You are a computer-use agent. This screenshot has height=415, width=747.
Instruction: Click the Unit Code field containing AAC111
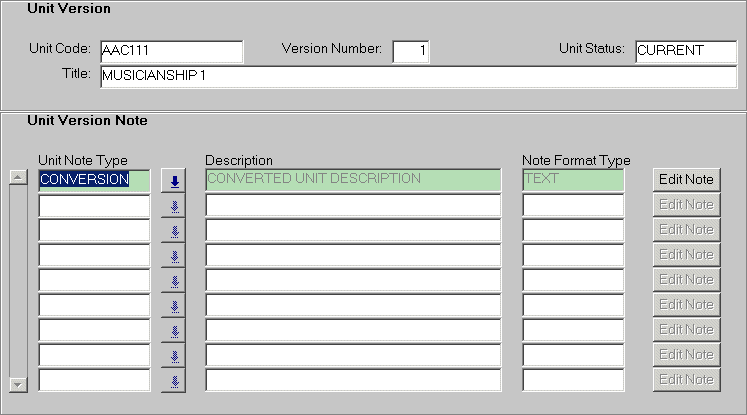(x=171, y=51)
